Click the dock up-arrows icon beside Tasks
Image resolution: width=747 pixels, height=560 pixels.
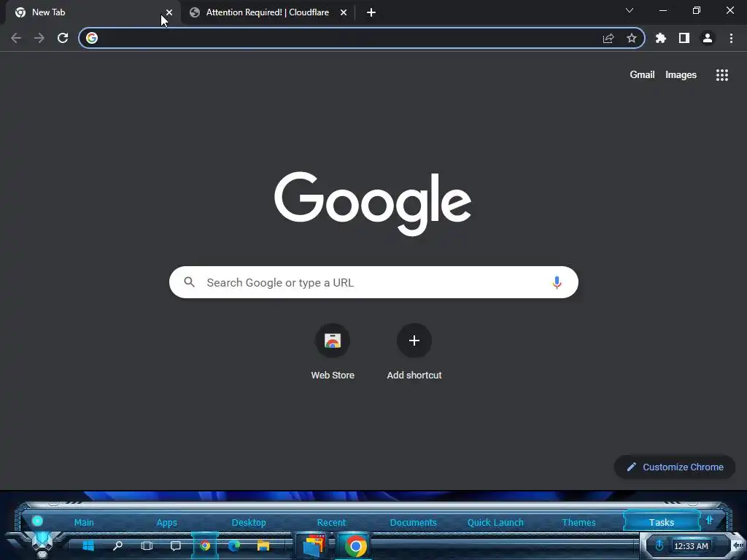click(x=709, y=521)
